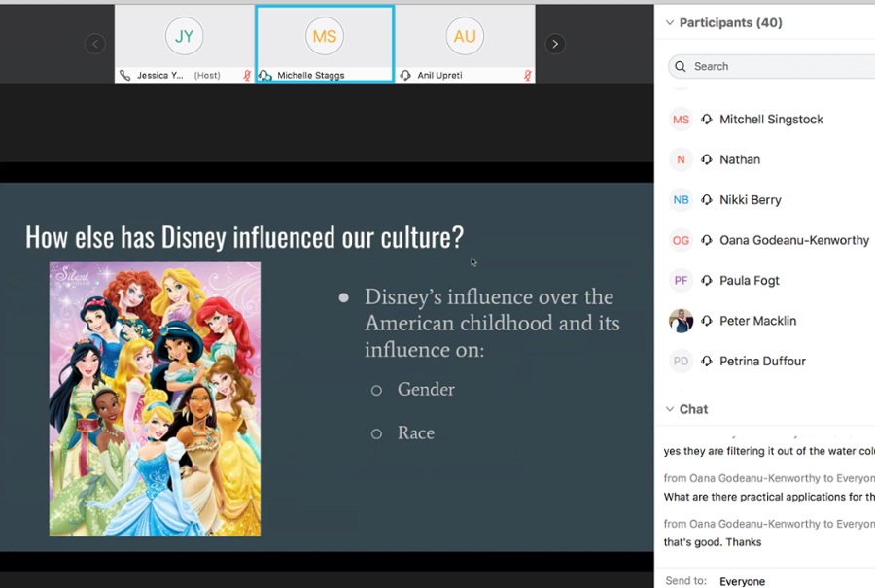
Task: Click the N avatar for Nathan
Action: (681, 159)
